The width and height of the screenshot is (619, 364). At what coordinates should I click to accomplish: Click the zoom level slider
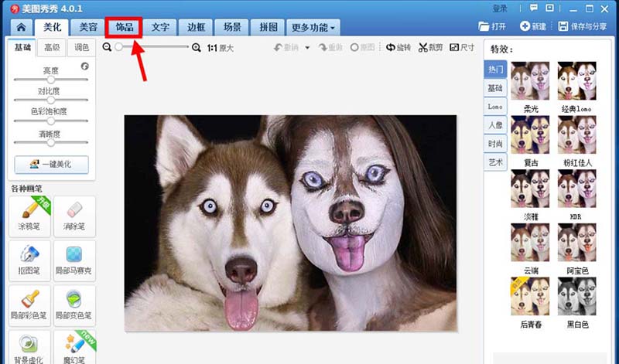tap(152, 47)
